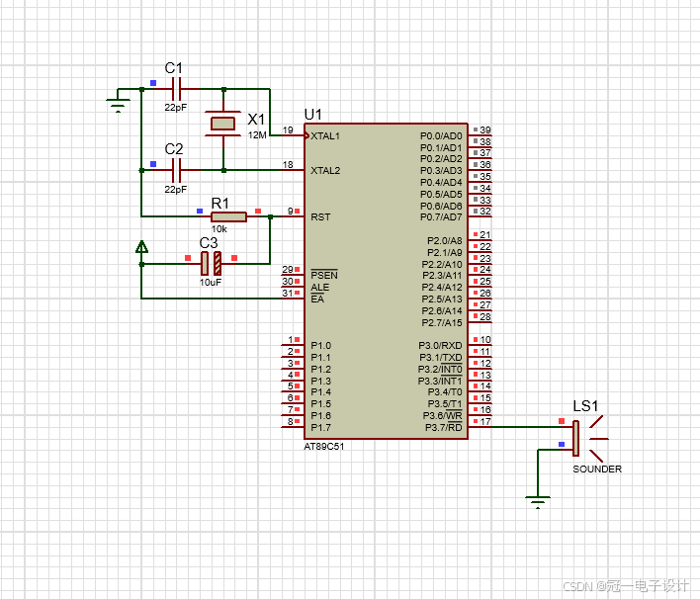Click the AT89C51 part name text
Viewport: 700px width, 599px height.
click(324, 447)
